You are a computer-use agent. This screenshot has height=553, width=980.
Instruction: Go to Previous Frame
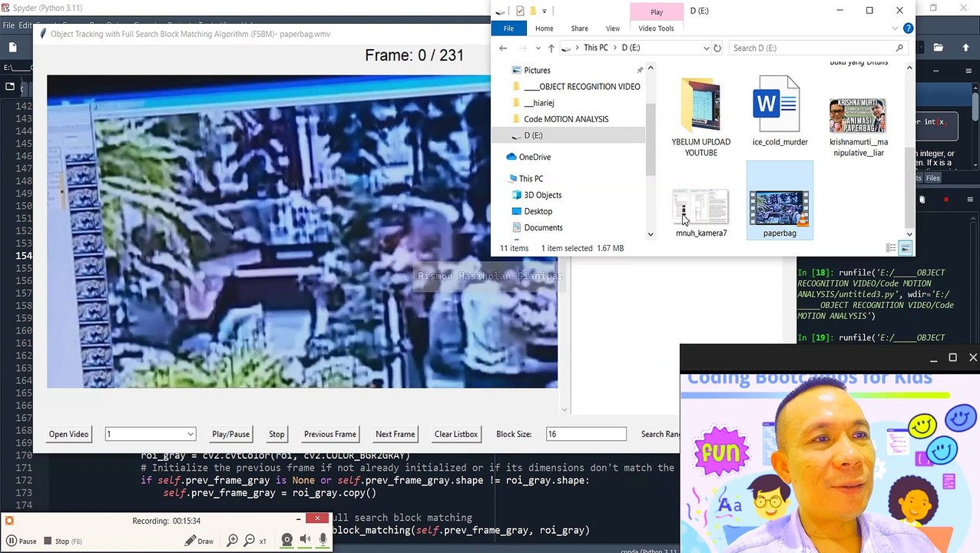(329, 434)
